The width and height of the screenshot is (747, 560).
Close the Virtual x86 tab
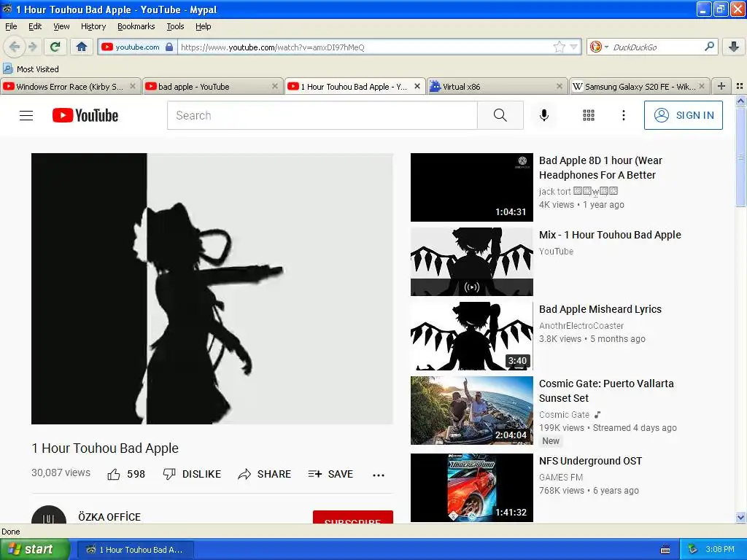[x=560, y=86]
